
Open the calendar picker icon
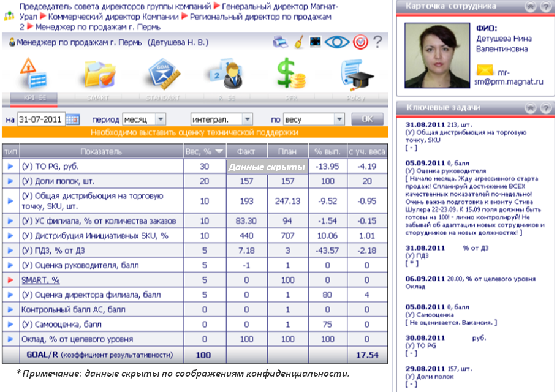coord(73,119)
